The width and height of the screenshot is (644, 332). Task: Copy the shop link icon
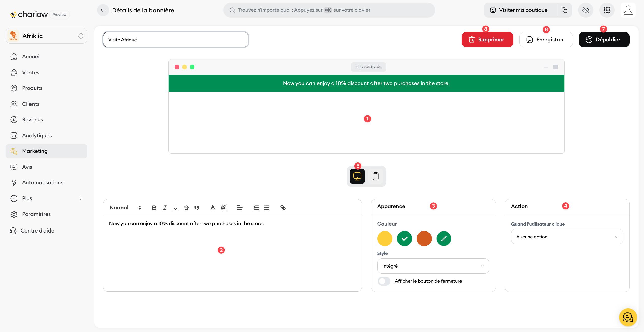[x=565, y=10]
